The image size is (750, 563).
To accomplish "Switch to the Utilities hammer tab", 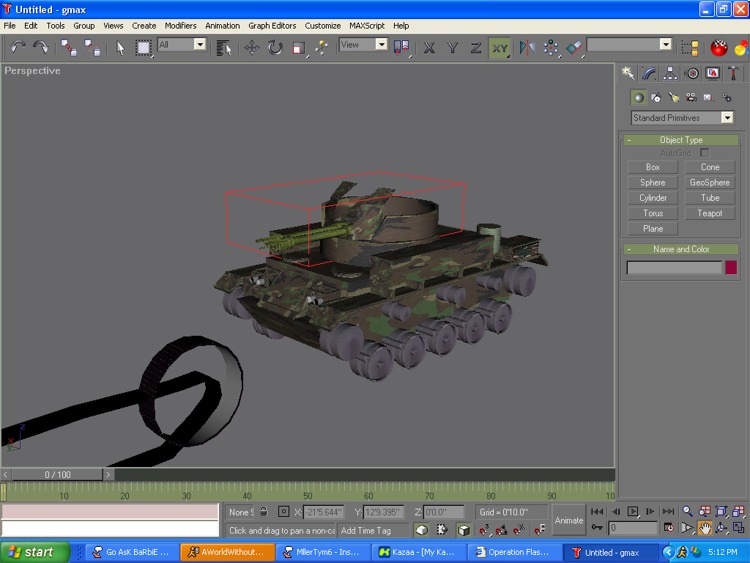I will [734, 73].
